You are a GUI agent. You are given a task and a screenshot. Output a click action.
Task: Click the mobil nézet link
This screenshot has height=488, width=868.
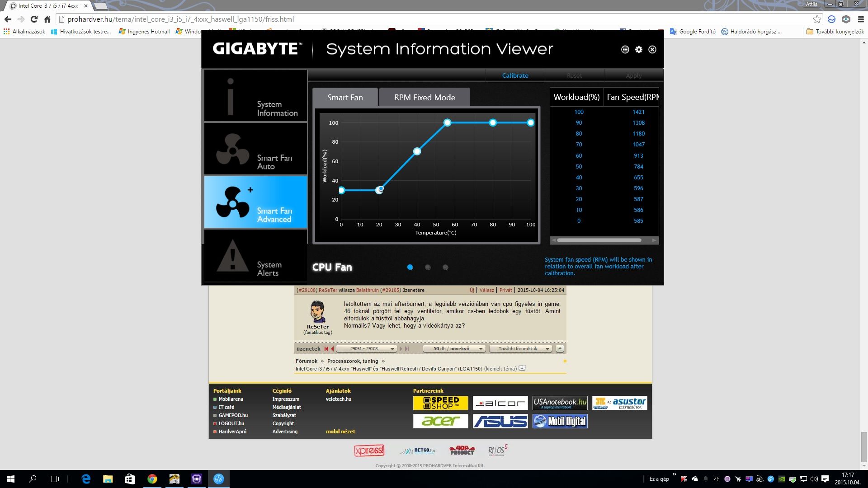(x=340, y=432)
